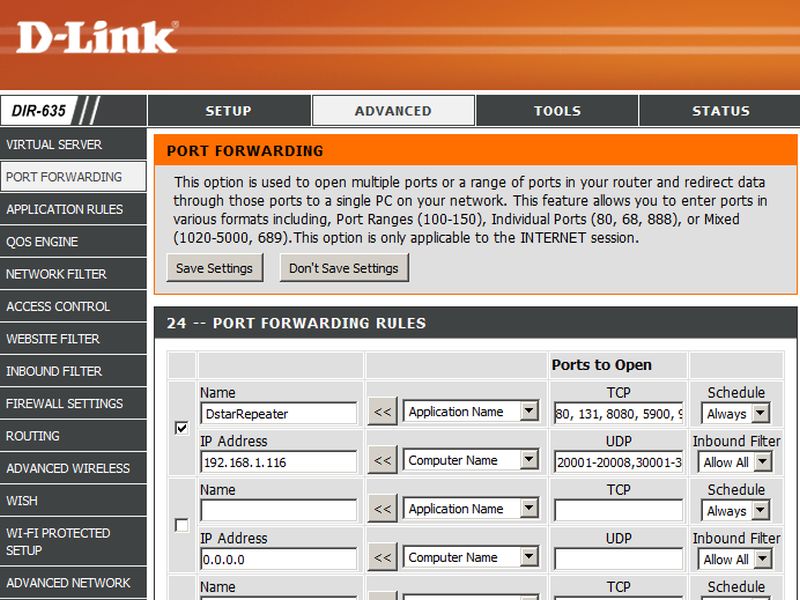Open Firewall Settings in the sidebar
Viewport: 800px width, 600px height.
tap(73, 404)
